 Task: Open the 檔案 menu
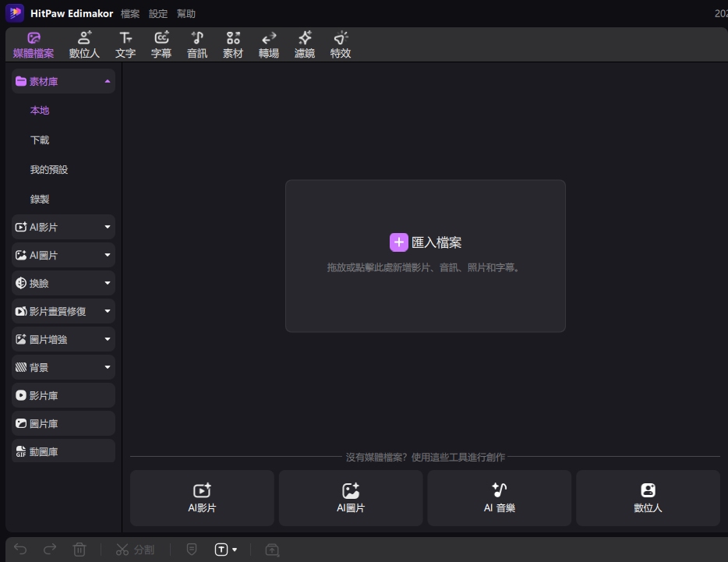coord(129,13)
